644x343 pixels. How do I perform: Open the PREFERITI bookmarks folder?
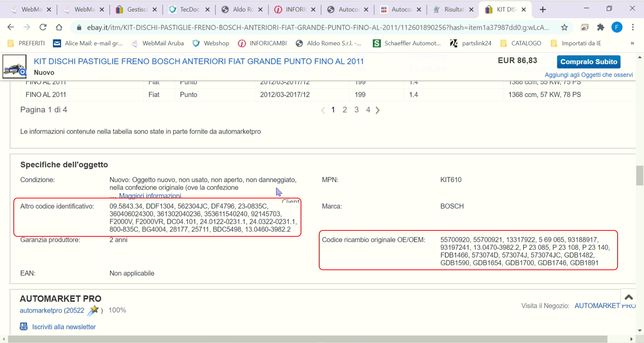point(26,43)
